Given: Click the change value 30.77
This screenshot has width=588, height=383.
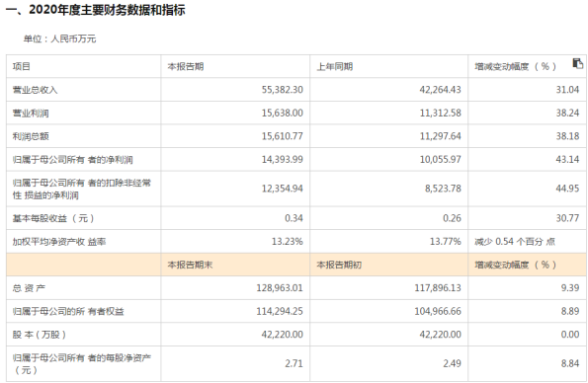Looking at the screenshot, I should 568,218.
